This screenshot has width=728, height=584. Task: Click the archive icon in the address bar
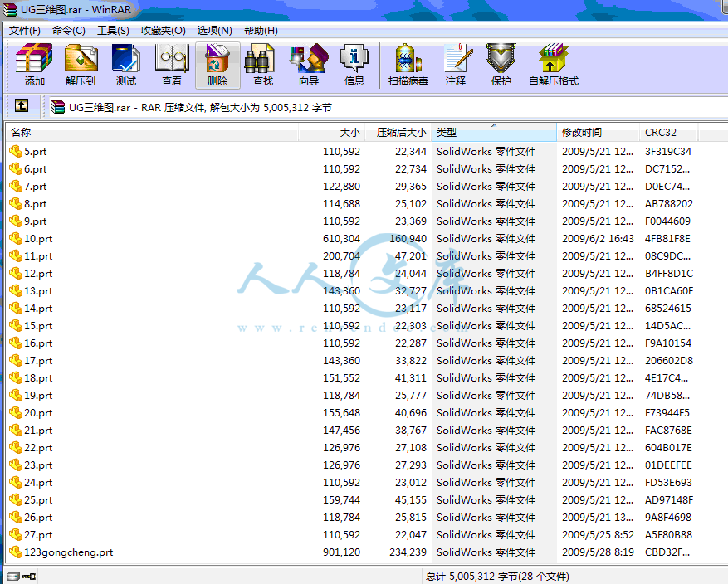coord(58,107)
